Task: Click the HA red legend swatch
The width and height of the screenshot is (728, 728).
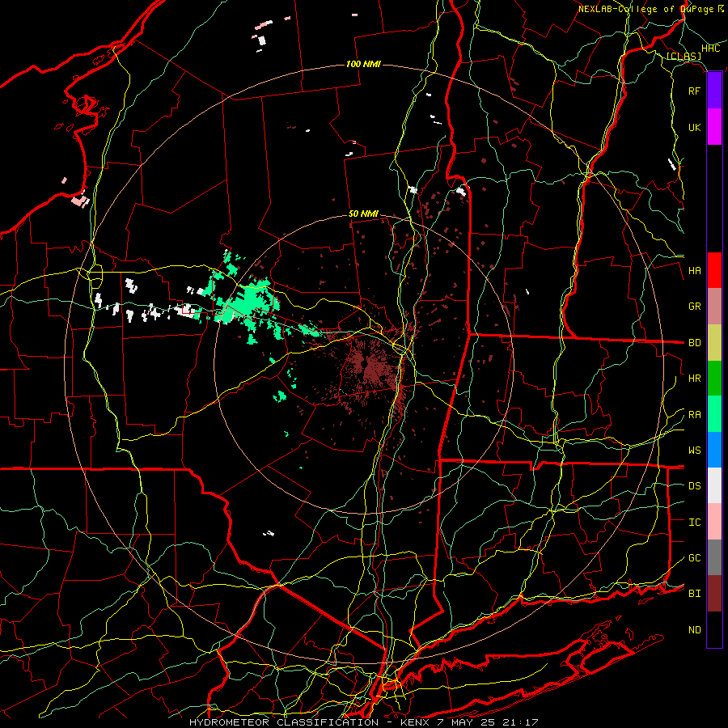Action: 714,270
